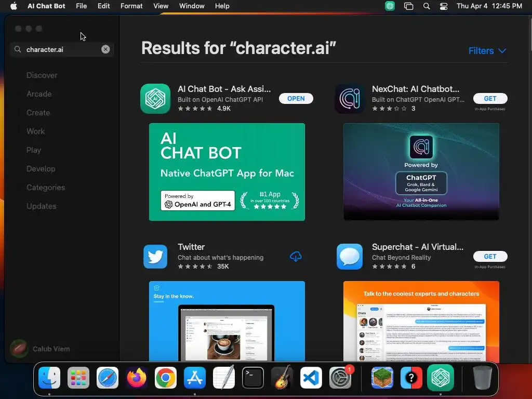Open AI Chat Bot from the Dock

coord(441,378)
